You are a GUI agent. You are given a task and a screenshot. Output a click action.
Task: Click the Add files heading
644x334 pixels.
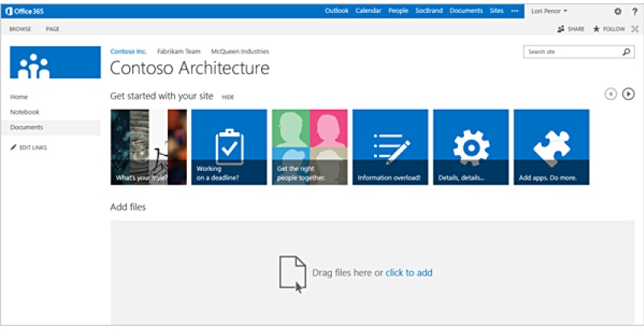coord(127,207)
